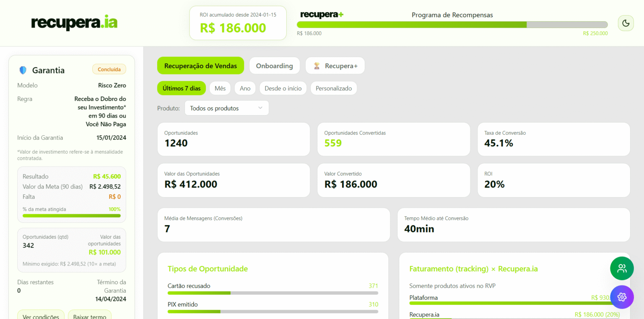Click the recupera+ rewards logo
Image resolution: width=644 pixels, height=319 pixels.
(322, 15)
